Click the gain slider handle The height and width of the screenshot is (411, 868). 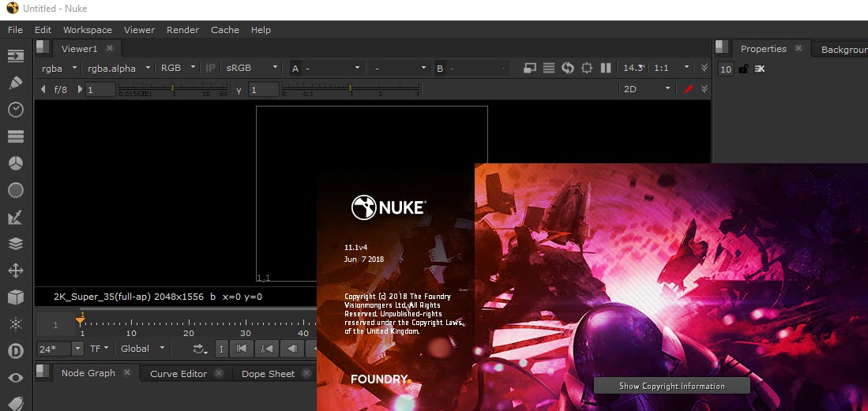[173, 88]
